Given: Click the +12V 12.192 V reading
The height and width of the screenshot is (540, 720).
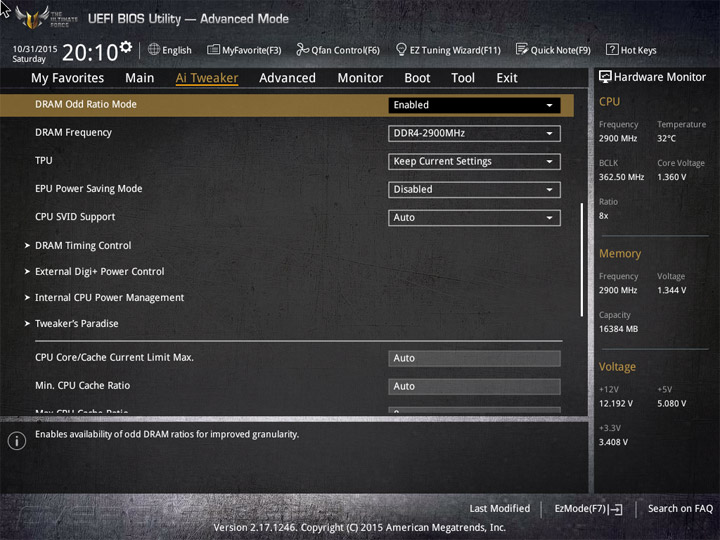Looking at the screenshot, I should 616,404.
